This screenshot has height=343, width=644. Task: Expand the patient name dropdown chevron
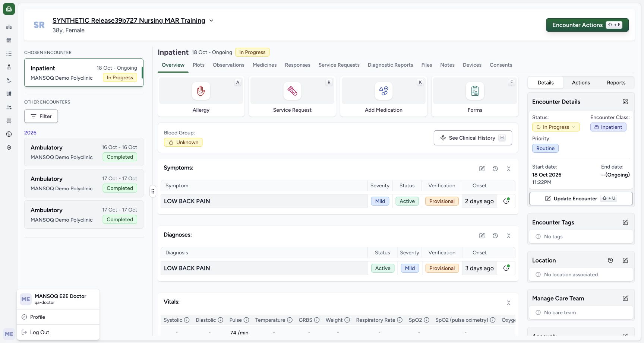click(x=211, y=20)
